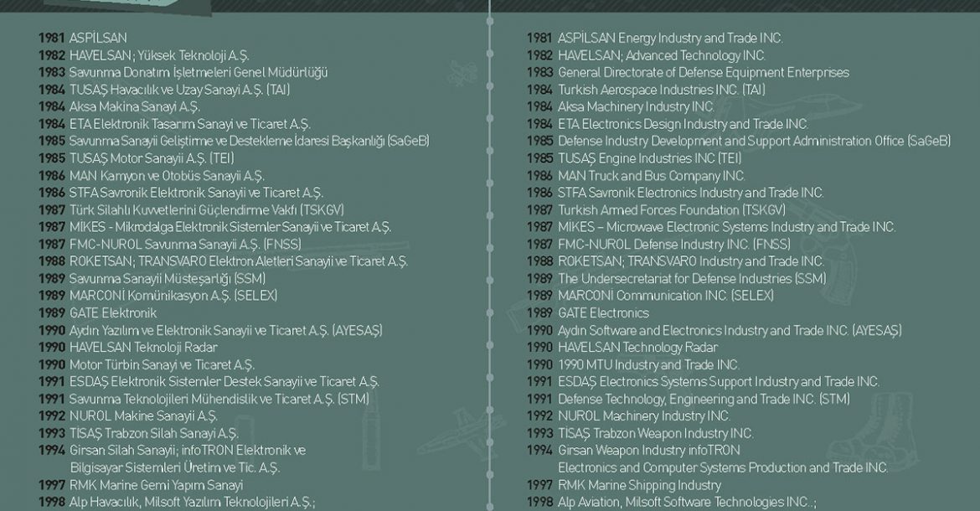The width and height of the screenshot is (980, 511).
Task: Select the Turkish line ending in '(SaGeB)'
Action: pyautogui.click(x=250, y=142)
